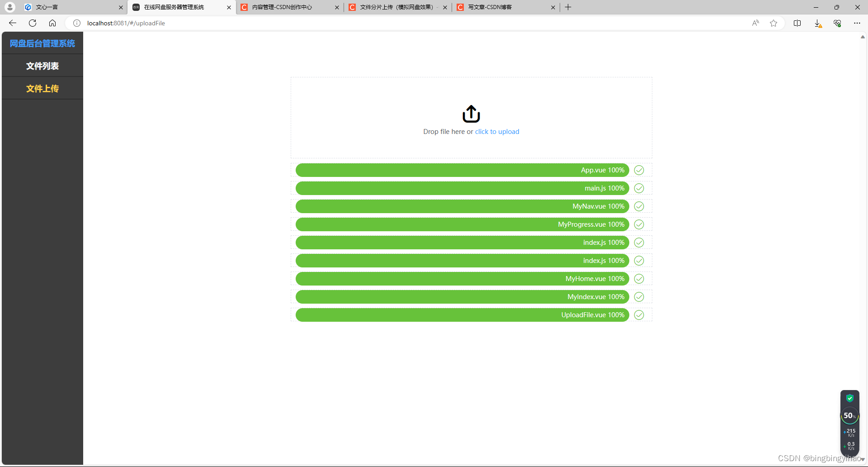
Task: Close the 文心一言 browser tab
Action: (x=121, y=7)
